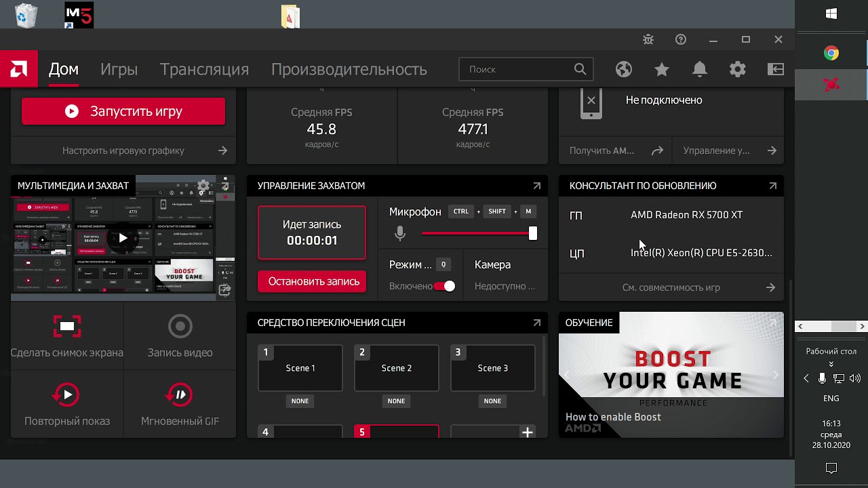
Task: Click the microphone icon
Action: point(400,234)
